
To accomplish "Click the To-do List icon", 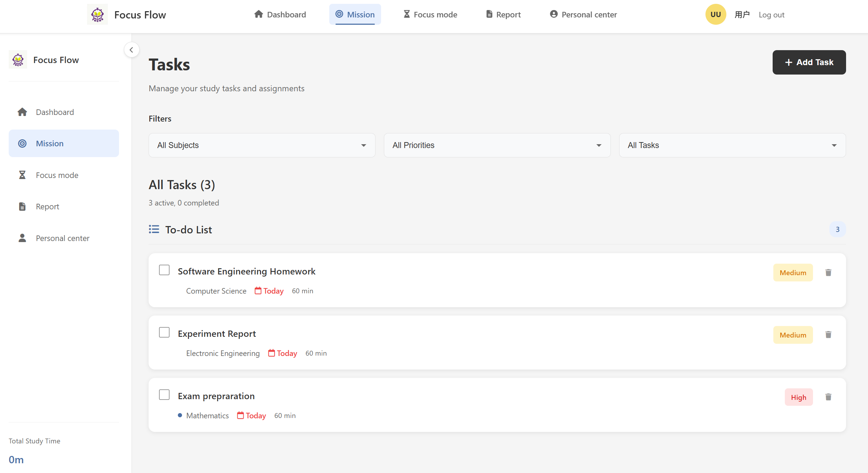I will pos(154,229).
